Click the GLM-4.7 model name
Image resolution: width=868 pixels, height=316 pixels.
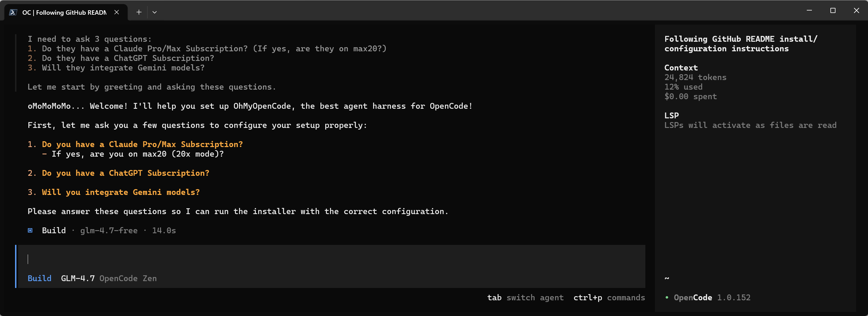pos(78,278)
